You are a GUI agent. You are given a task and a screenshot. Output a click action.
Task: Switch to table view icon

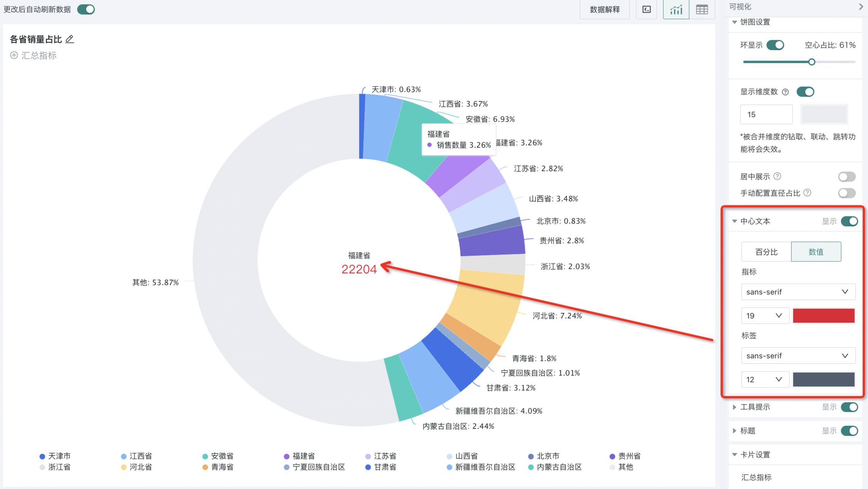pyautogui.click(x=701, y=10)
